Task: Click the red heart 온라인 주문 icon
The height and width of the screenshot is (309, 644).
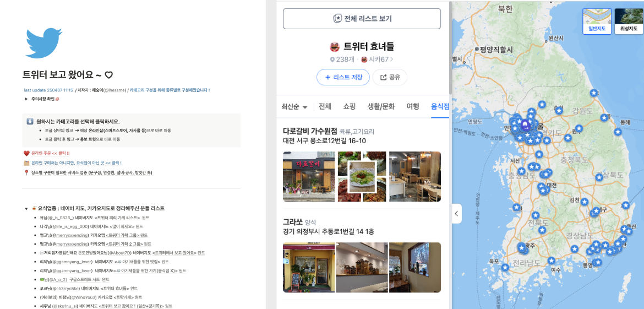Action: [26, 153]
